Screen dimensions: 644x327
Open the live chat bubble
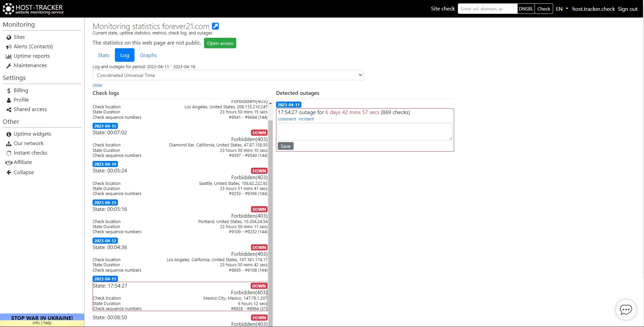[626, 309]
